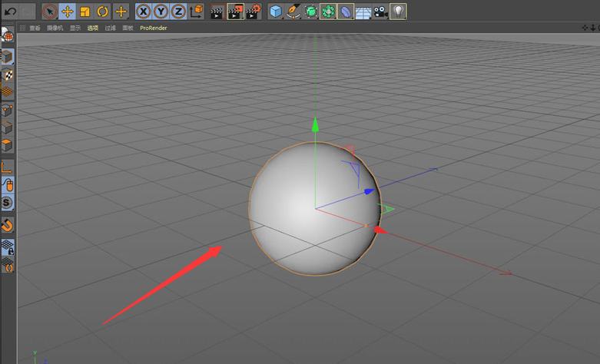This screenshot has height=364, width=600.
Task: Add a light with the bulb icon
Action: click(398, 12)
